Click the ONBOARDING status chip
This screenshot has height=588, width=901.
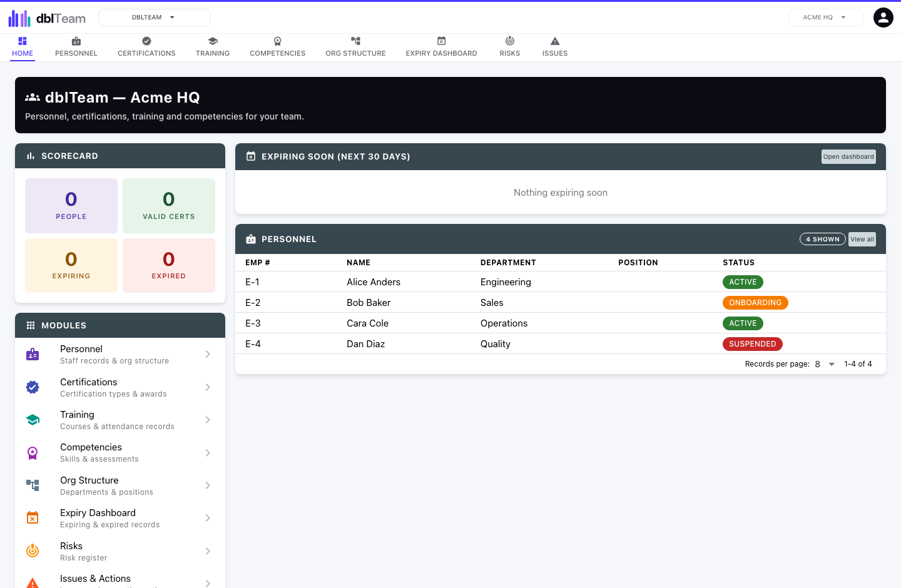click(x=755, y=303)
